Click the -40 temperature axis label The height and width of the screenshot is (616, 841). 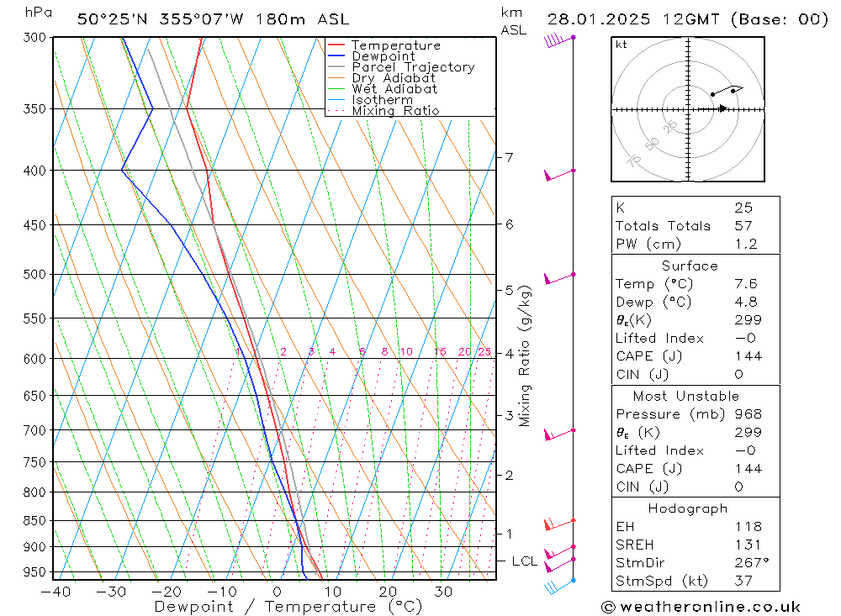tap(56, 592)
